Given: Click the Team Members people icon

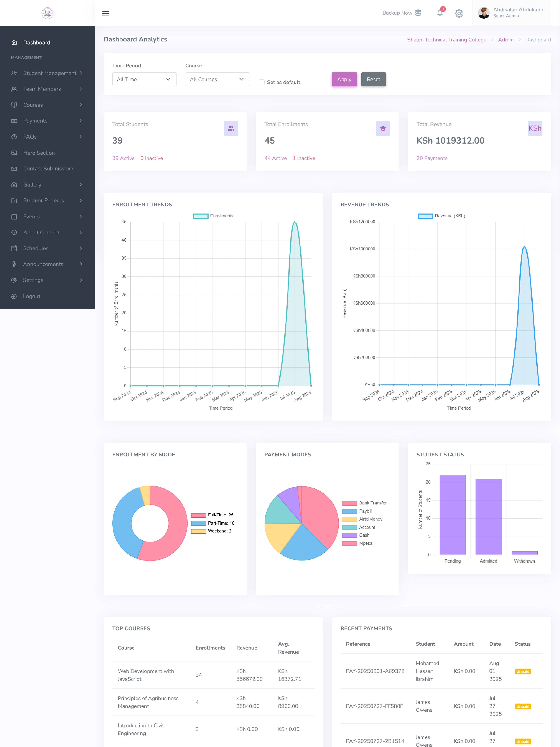Looking at the screenshot, I should click(14, 89).
